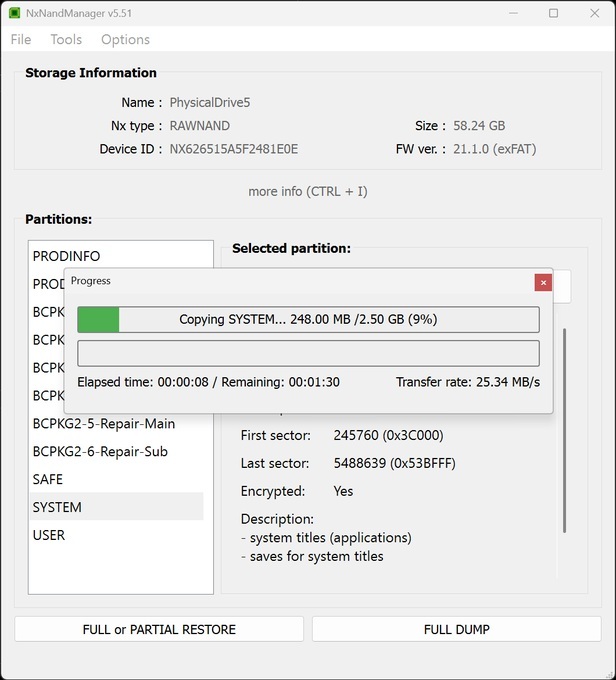Close the Progress dialog with red X
The height and width of the screenshot is (680, 616).
(x=543, y=282)
